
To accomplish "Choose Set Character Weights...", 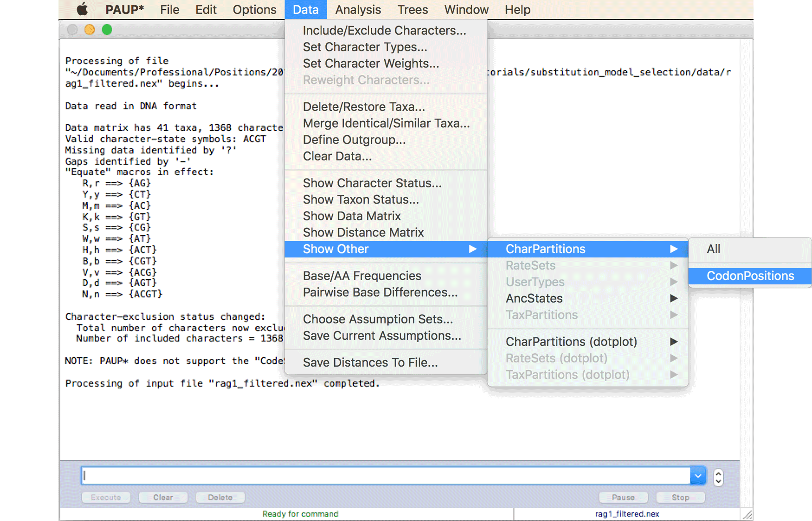I will pyautogui.click(x=386, y=63).
